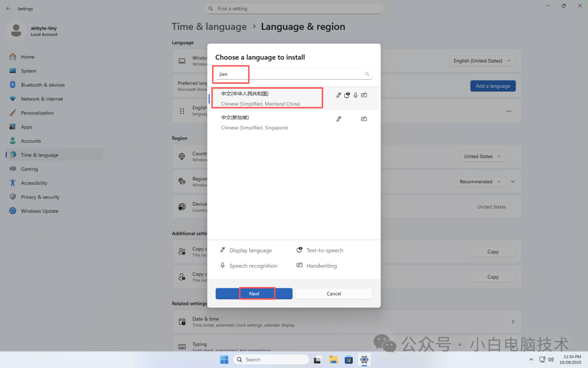
Task: Open Date & time related settings
Action: pyautogui.click(x=346, y=322)
